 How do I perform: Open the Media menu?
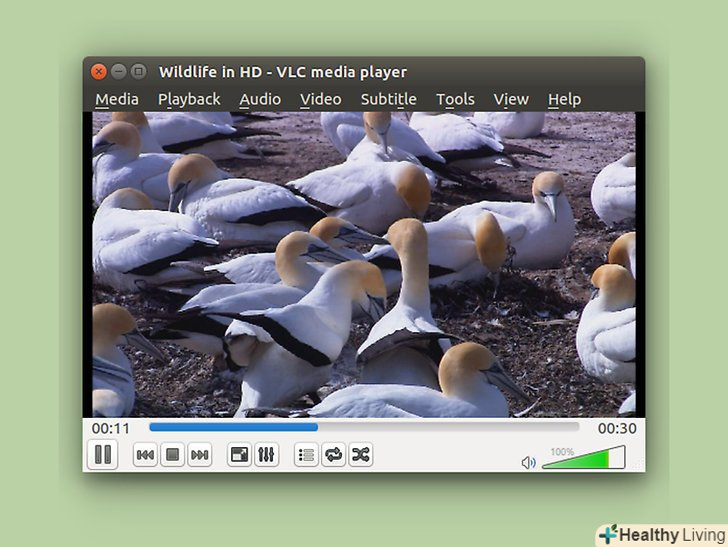(116, 99)
